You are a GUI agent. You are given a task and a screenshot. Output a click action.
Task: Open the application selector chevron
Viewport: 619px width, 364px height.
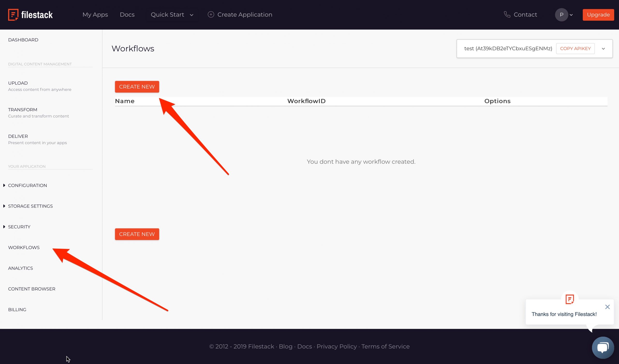pos(603,49)
